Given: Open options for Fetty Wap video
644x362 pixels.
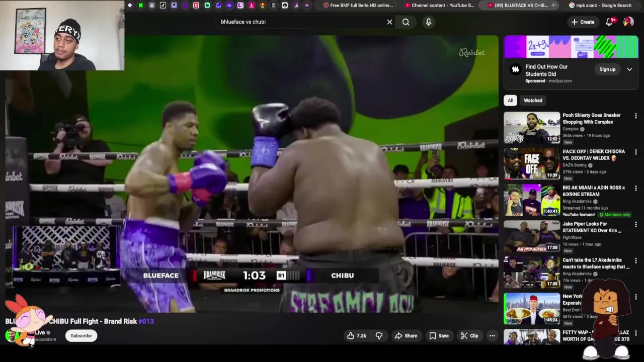Looking at the screenshot, I should [635, 333].
